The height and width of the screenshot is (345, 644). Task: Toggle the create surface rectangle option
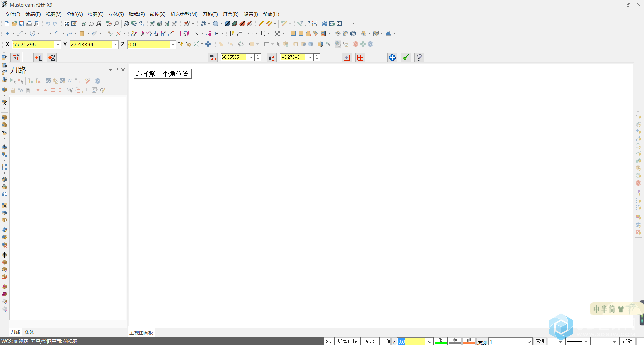click(x=360, y=58)
